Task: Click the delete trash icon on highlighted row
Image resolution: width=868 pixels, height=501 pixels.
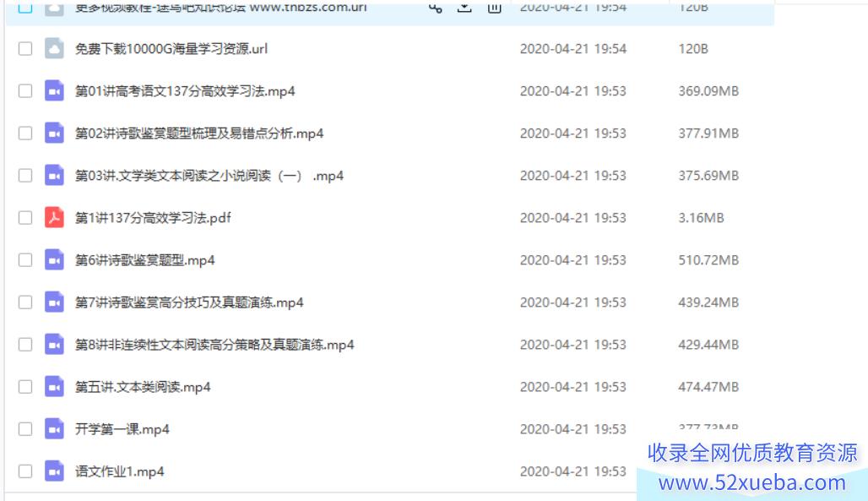Action: pos(494,8)
